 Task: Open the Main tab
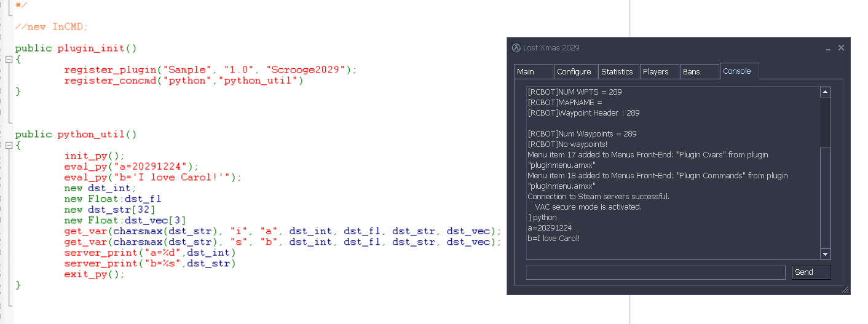pyautogui.click(x=534, y=71)
